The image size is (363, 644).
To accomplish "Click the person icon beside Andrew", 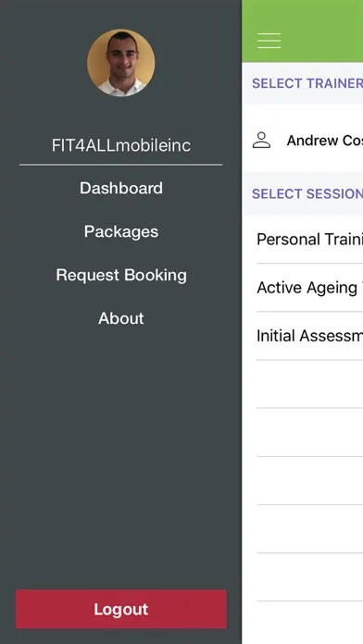I will click(x=261, y=140).
